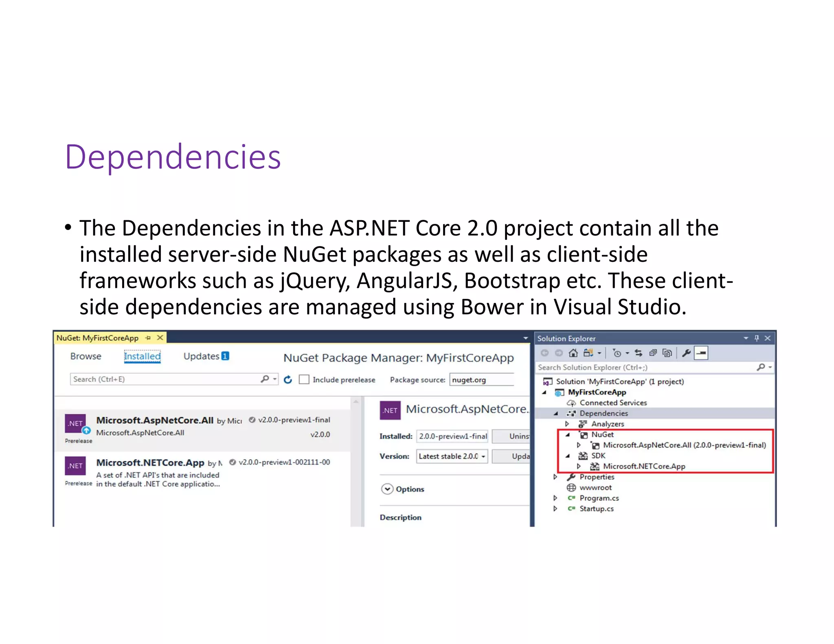Expand Microsoft.NETCore.App in Solution Explorer
This screenshot has height=644, width=834.
579,466
